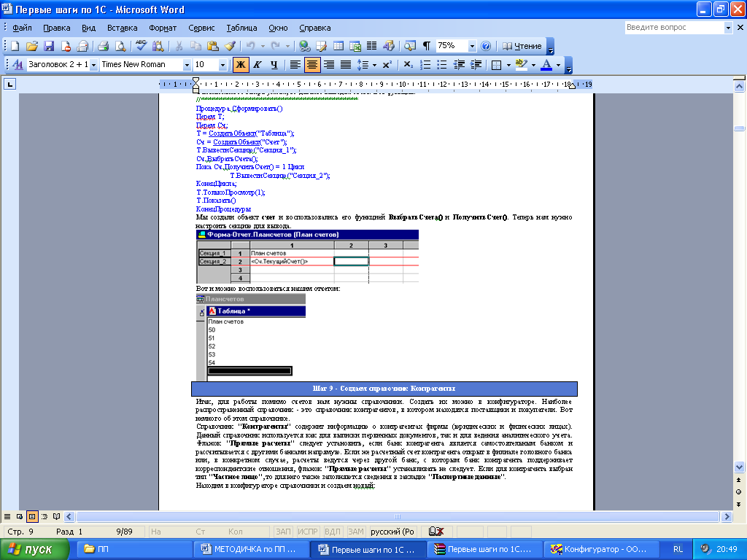Viewport: 747px width, 560px height.
Task: Apply a numbered list
Action: coord(425,65)
